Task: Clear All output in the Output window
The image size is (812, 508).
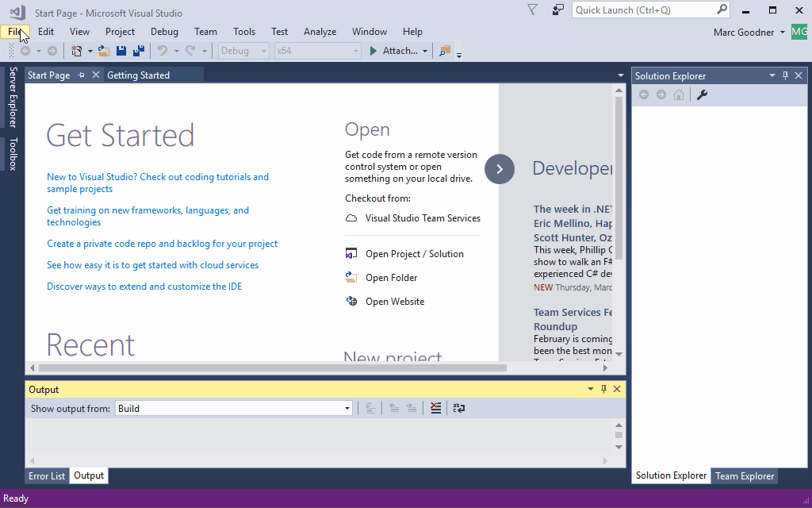Action: tap(435, 407)
